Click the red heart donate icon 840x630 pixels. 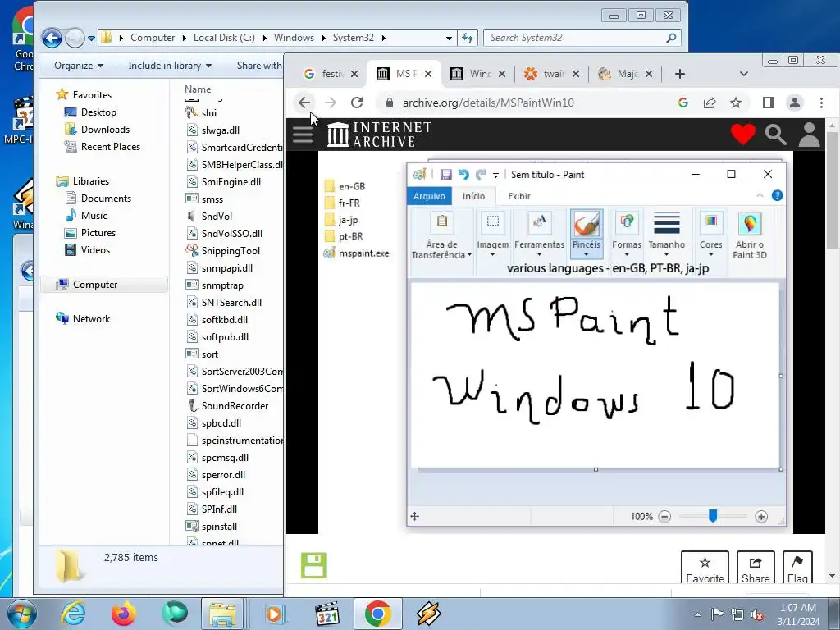point(743,134)
